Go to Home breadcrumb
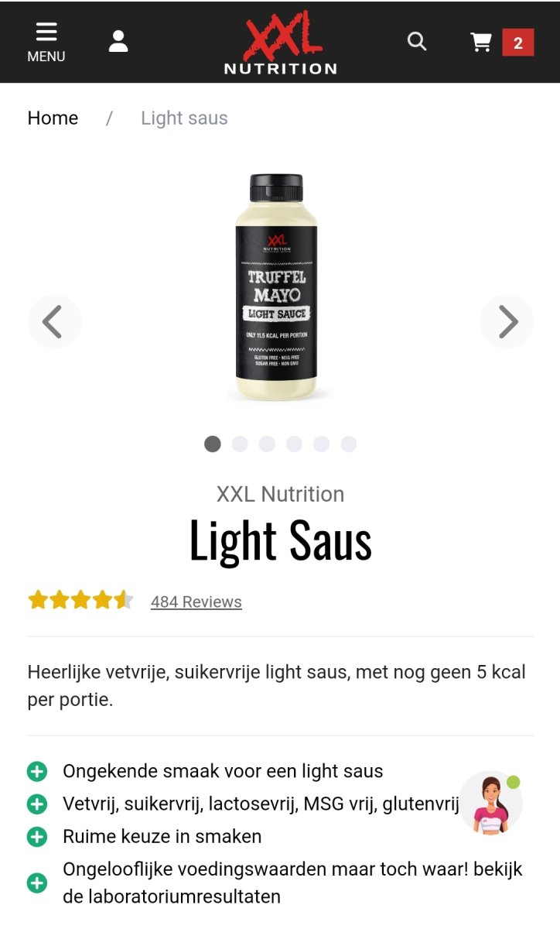The image size is (560, 929). pos(53,118)
